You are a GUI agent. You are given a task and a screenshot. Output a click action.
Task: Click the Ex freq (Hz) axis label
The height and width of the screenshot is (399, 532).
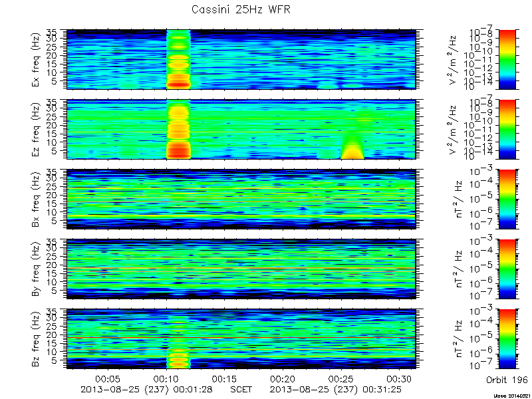(x=35, y=60)
